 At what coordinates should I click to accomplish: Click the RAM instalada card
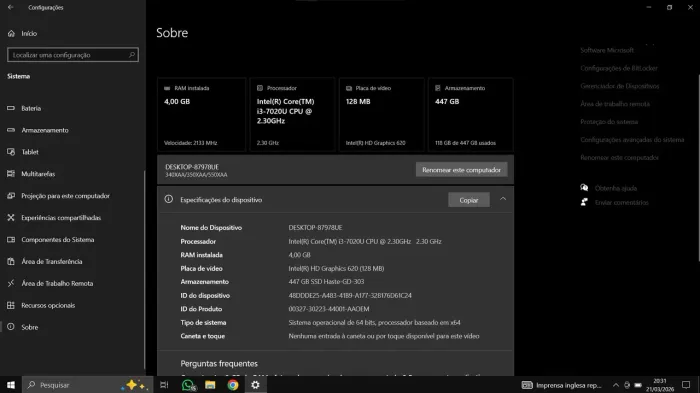coord(201,115)
